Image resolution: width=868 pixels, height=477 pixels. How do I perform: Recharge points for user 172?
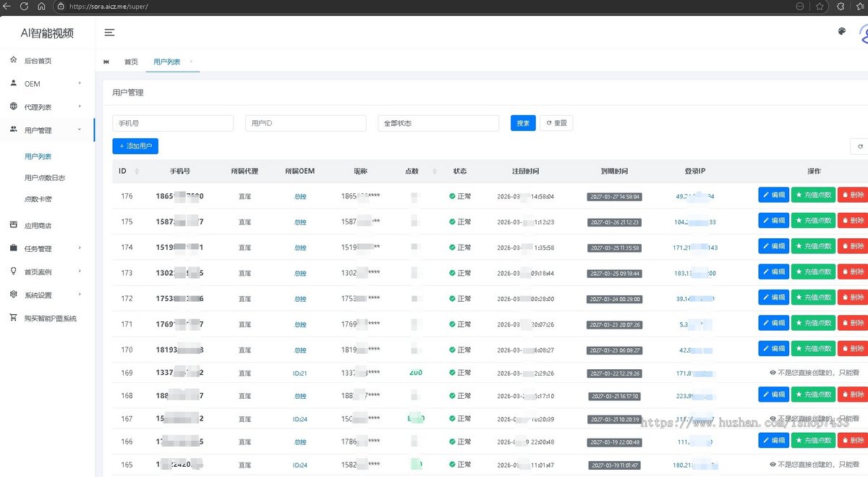pyautogui.click(x=813, y=297)
